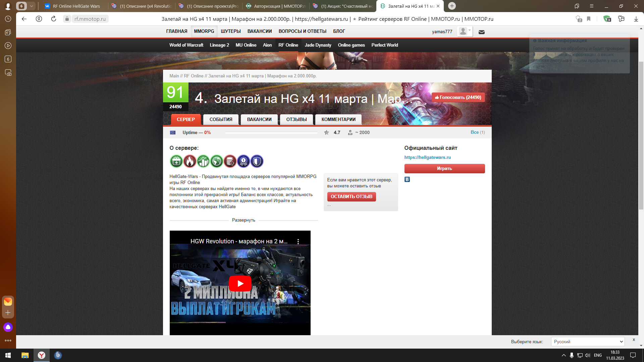Add new sidebar app with the plus icon
The height and width of the screenshot is (362, 644).
click(8, 313)
